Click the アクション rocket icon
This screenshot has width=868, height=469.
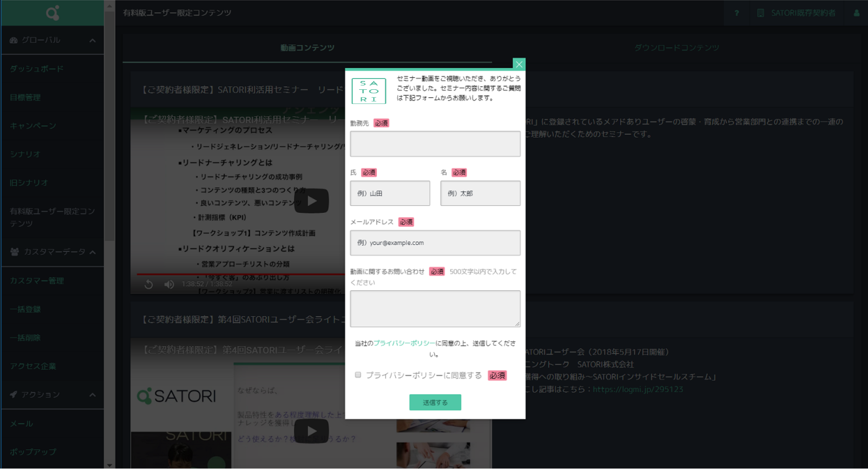14,394
